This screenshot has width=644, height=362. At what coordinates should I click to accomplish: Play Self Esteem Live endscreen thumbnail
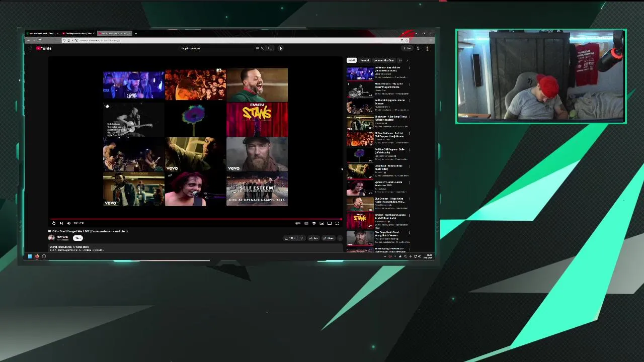[257, 190]
